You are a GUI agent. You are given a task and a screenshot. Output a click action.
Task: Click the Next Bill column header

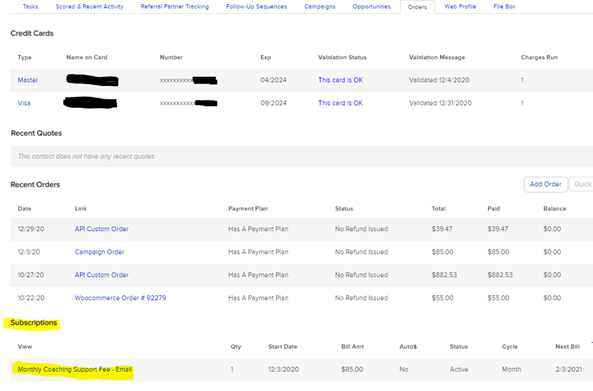tap(567, 347)
